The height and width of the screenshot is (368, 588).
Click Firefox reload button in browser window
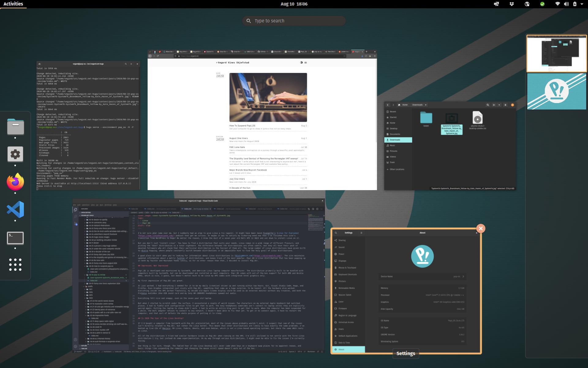click(158, 56)
